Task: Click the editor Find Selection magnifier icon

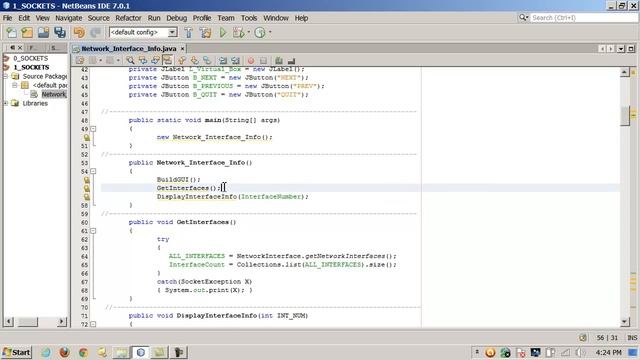Action: [130, 60]
